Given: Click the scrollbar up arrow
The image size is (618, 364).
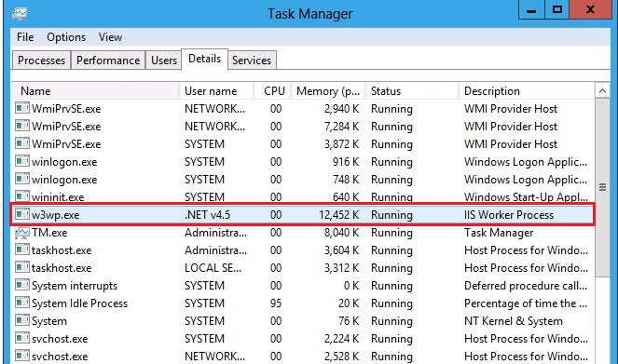Looking at the screenshot, I should (602, 91).
